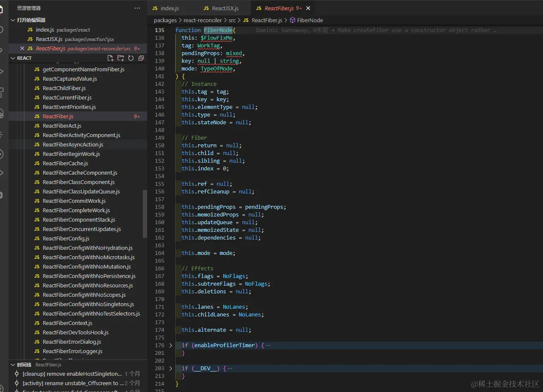Click the packages breadcrumb segment
543x392 pixels.
coord(165,20)
